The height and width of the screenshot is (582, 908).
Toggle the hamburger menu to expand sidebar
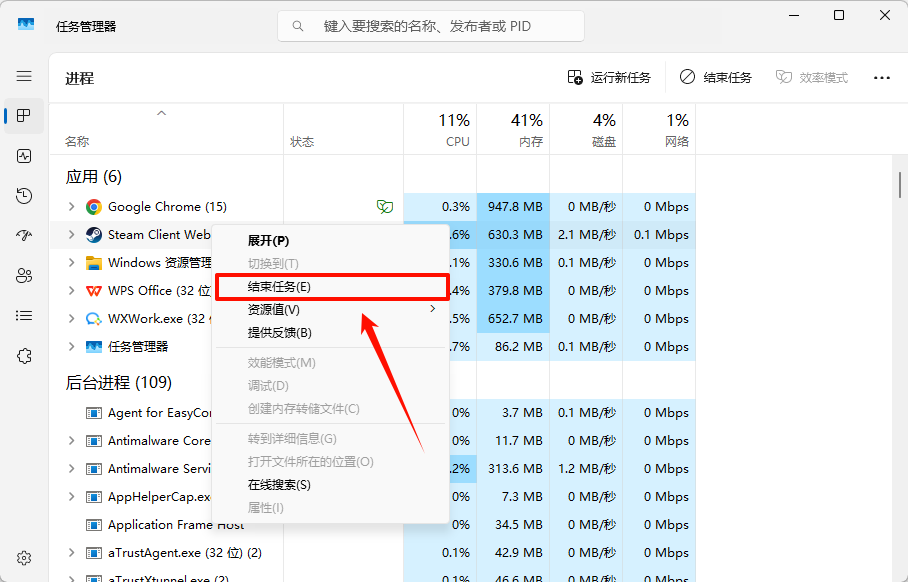(x=24, y=76)
